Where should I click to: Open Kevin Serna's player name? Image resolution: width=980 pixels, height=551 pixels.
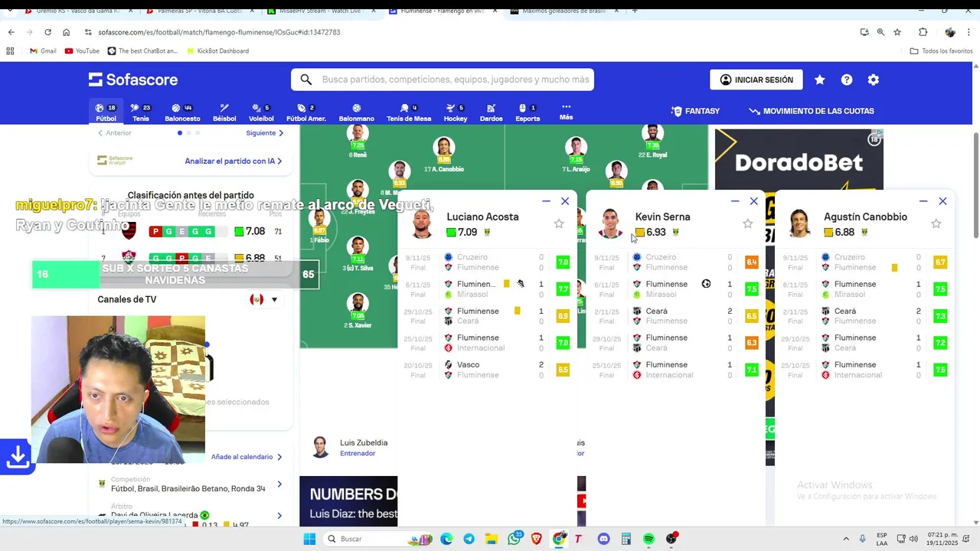coord(662,217)
